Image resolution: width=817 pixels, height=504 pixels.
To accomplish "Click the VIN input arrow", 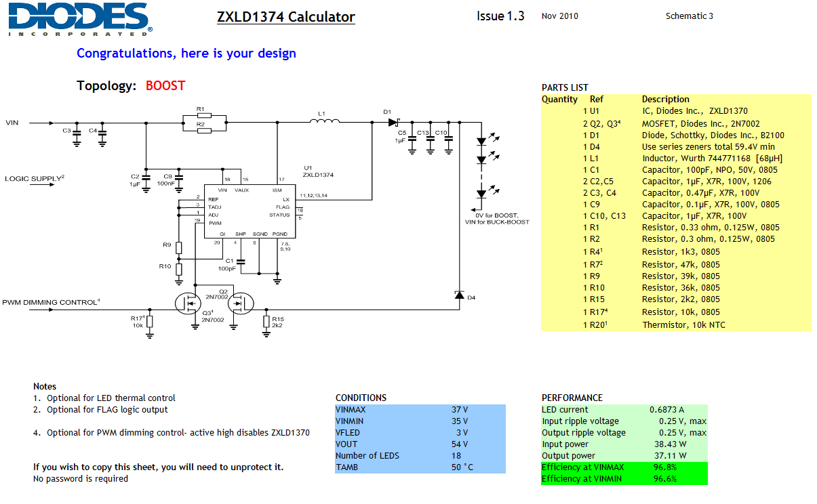I will tap(41, 123).
